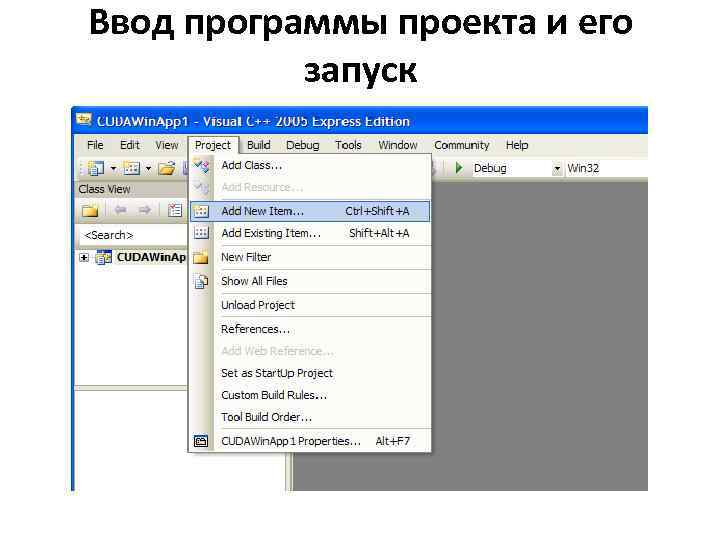Click the Class View forward arrow

(x=145, y=210)
